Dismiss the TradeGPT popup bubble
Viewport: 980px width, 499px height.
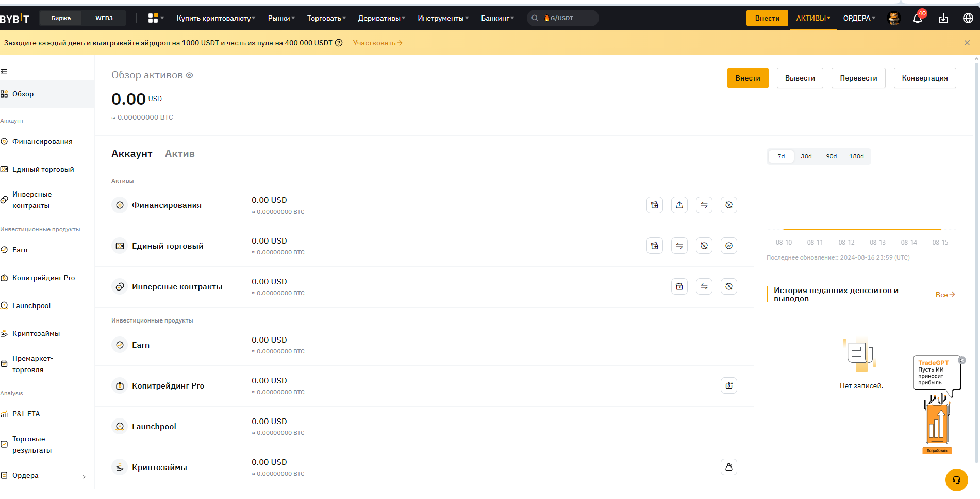point(962,360)
